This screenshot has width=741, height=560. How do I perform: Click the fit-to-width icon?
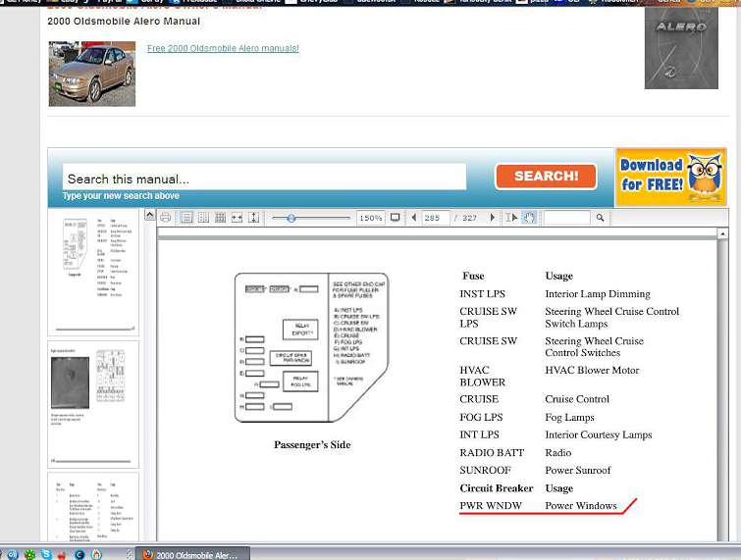[237, 218]
